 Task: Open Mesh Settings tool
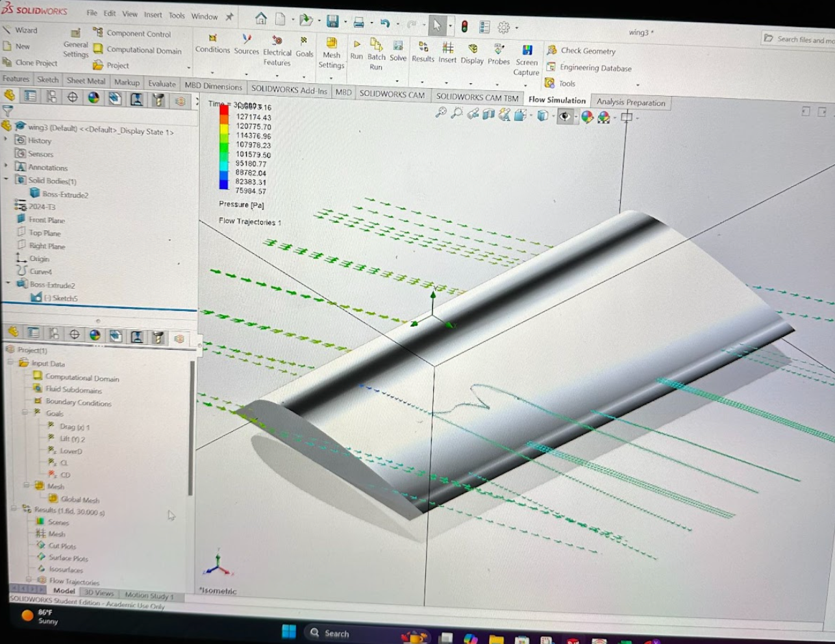pyautogui.click(x=331, y=53)
